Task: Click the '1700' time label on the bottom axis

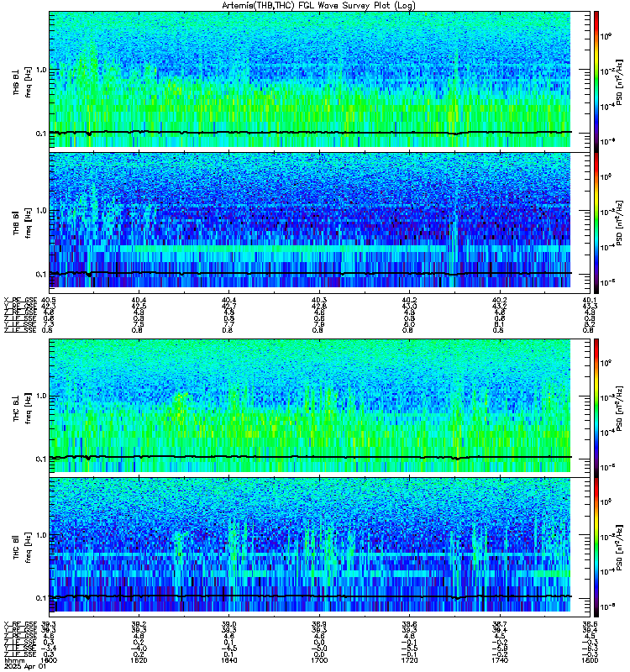Action: [320, 660]
